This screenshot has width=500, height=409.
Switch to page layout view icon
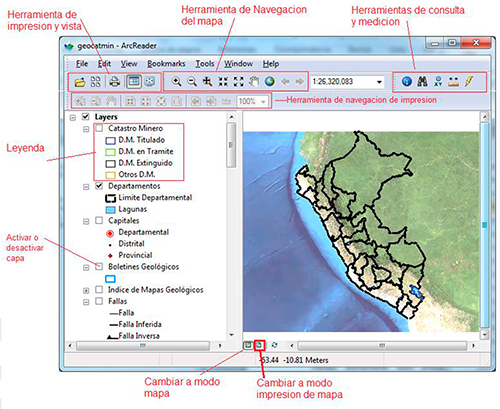[x=259, y=345]
